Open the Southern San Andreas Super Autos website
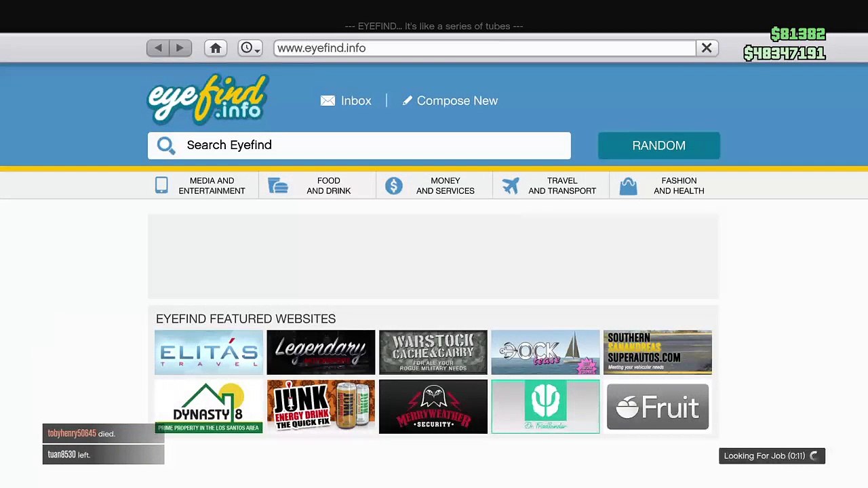868x488 pixels. 658,352
